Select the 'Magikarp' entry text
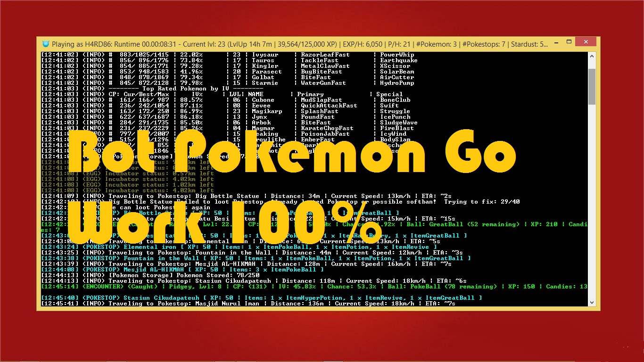This screenshot has height=362, width=644. point(267,111)
